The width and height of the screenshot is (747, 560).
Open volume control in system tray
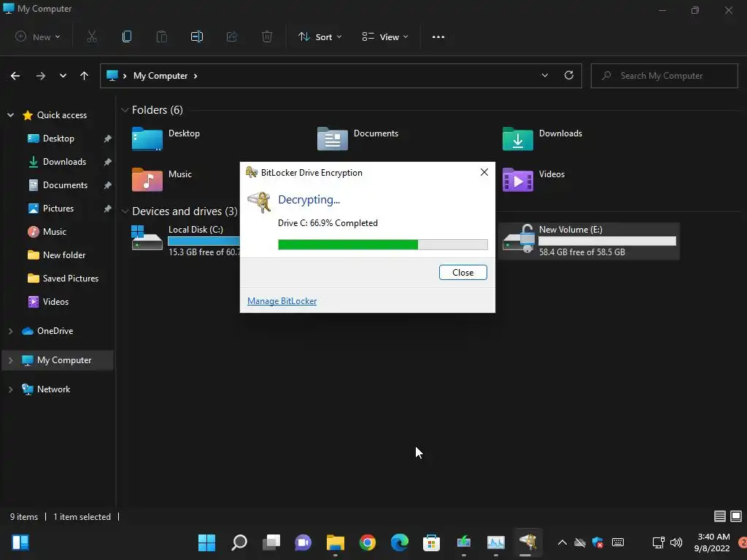click(x=676, y=542)
